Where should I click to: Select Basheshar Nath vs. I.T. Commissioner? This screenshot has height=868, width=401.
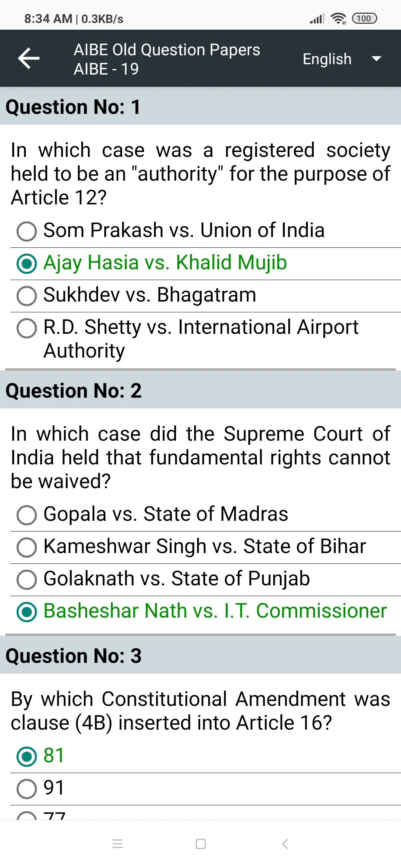tap(206, 612)
